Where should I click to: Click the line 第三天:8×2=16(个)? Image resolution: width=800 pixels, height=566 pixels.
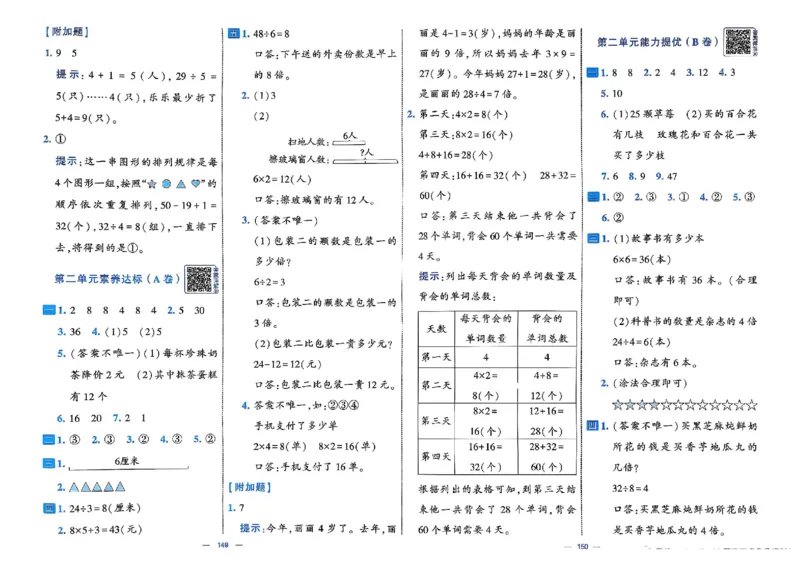tap(466, 135)
